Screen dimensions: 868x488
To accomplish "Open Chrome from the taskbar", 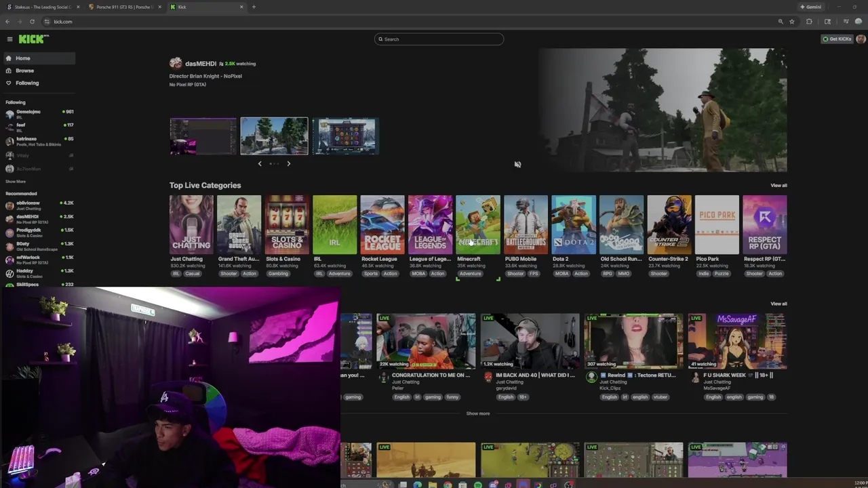I will [448, 485].
